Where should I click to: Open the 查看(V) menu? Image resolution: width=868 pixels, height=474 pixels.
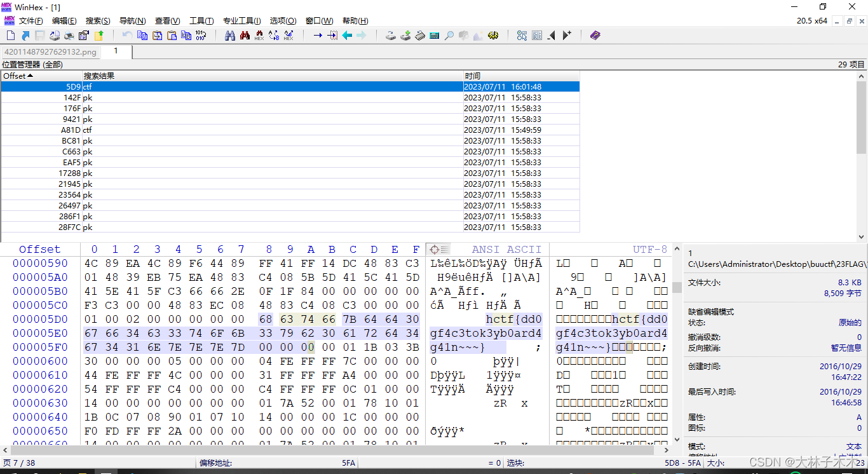click(x=167, y=21)
